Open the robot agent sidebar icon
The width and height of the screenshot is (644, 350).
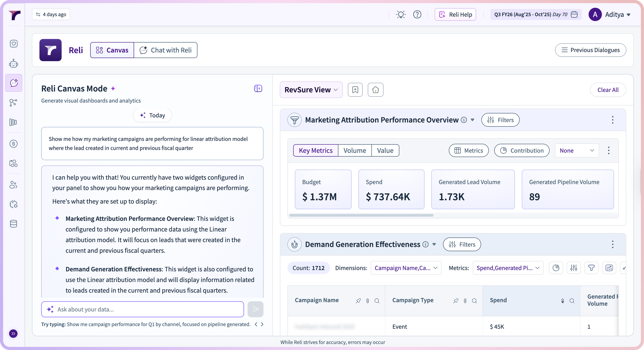click(x=14, y=63)
